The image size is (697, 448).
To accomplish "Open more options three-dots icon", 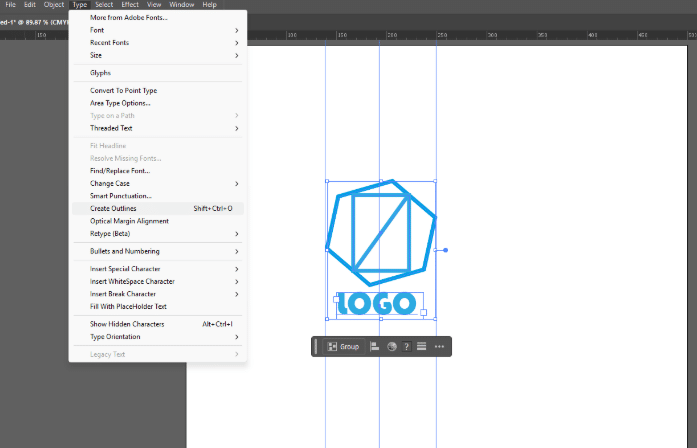I will (x=439, y=346).
